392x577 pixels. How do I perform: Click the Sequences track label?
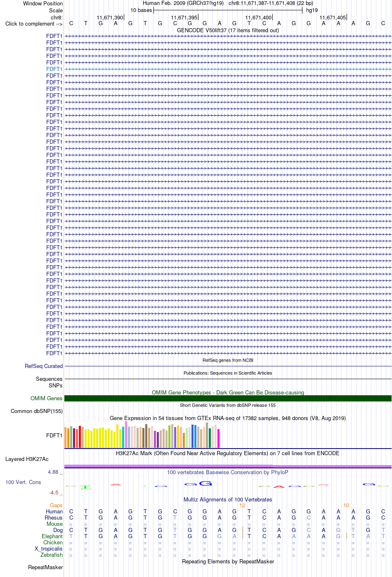click(49, 379)
